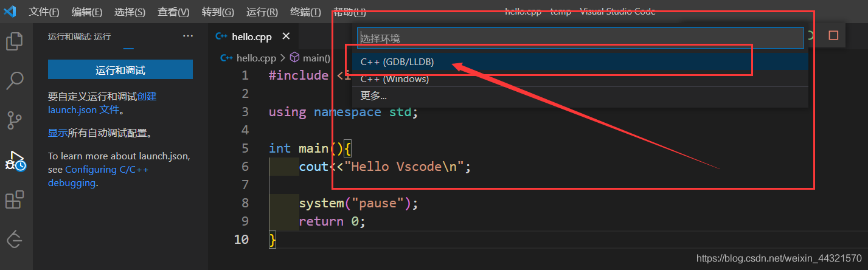The image size is (868, 270).
Task: Open the debug sidebar more actions (…)
Action: coord(188,36)
